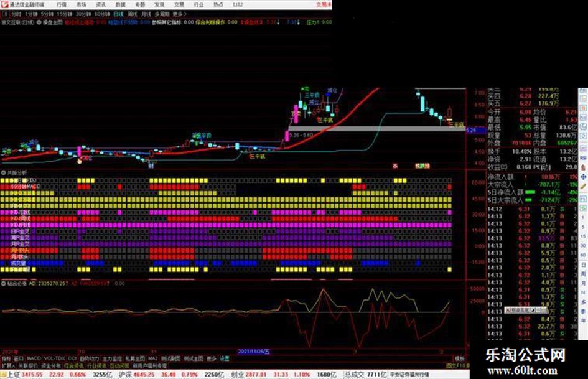Click the 总成交 7711亿 status entry
588x379 pixels.
pyautogui.click(x=366, y=375)
